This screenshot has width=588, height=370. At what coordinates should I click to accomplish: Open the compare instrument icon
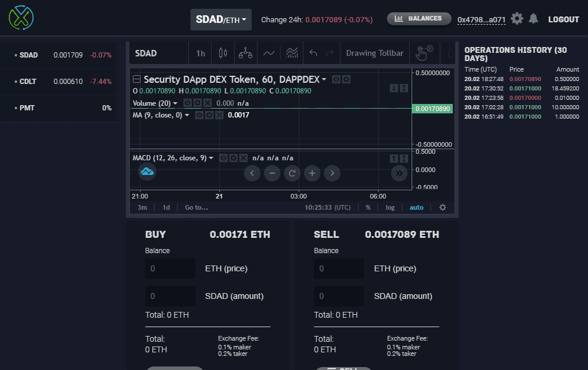pyautogui.click(x=245, y=53)
